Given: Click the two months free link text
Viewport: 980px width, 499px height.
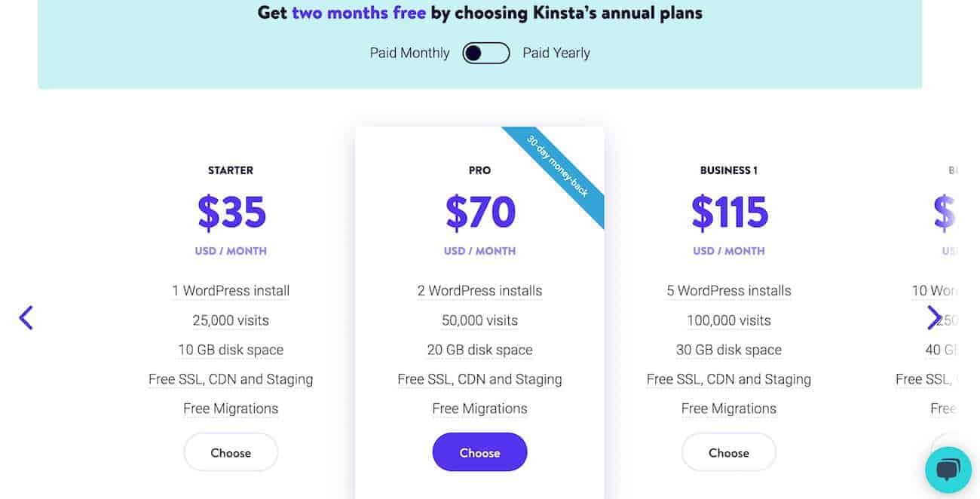Looking at the screenshot, I should [359, 12].
